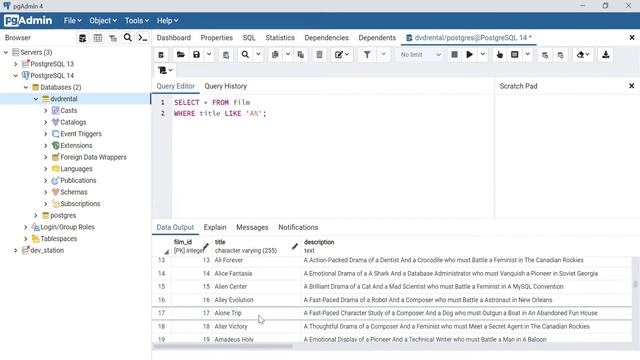Click the 'Alone Trip' title cell
The height and width of the screenshot is (360, 640).
click(x=257, y=313)
